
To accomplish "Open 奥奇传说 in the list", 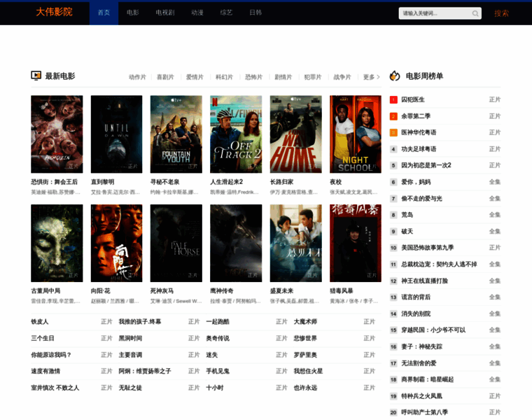I will click(218, 338).
